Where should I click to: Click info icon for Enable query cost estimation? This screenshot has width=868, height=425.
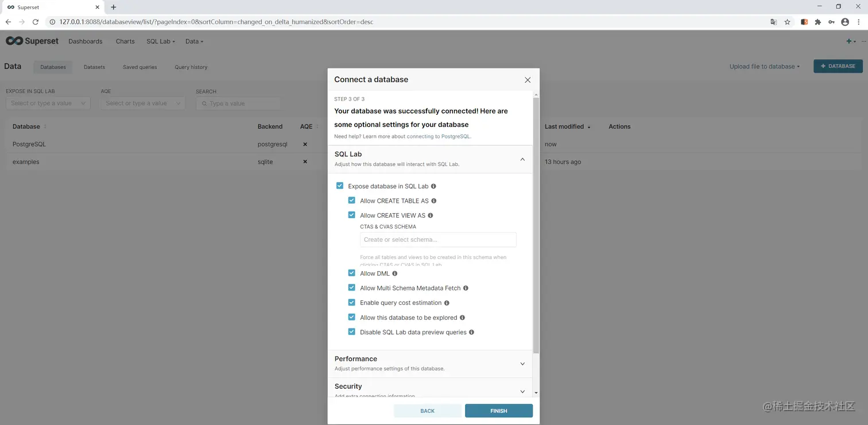pos(447,303)
